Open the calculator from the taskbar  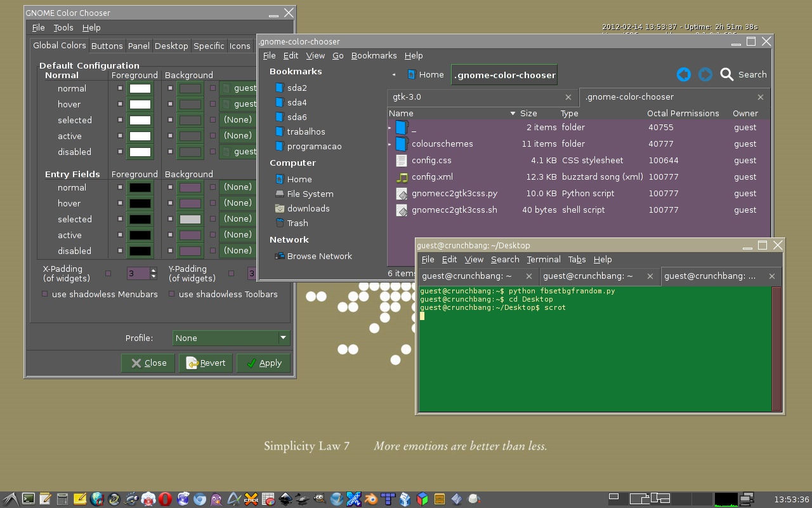coord(62,499)
